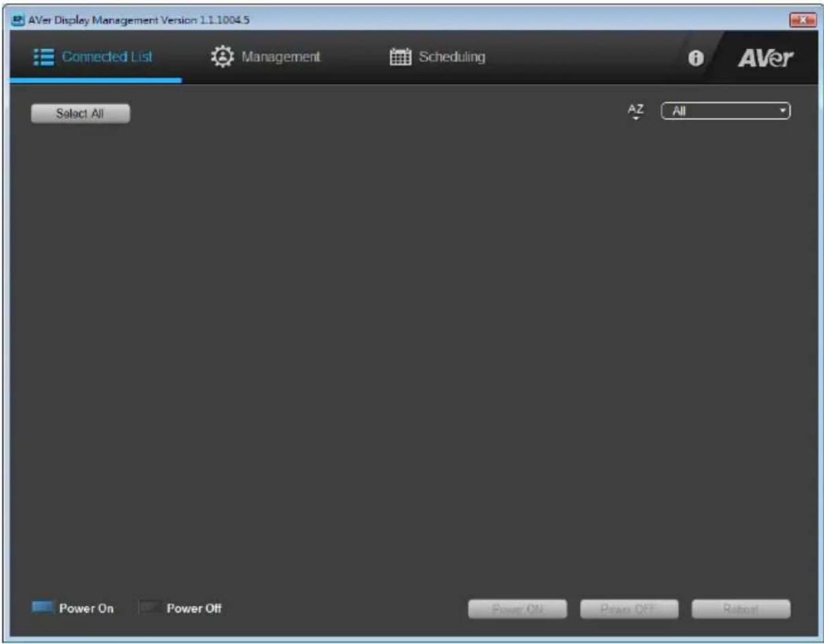Click the gear icon on Management tab
824x644 pixels.
222,57
